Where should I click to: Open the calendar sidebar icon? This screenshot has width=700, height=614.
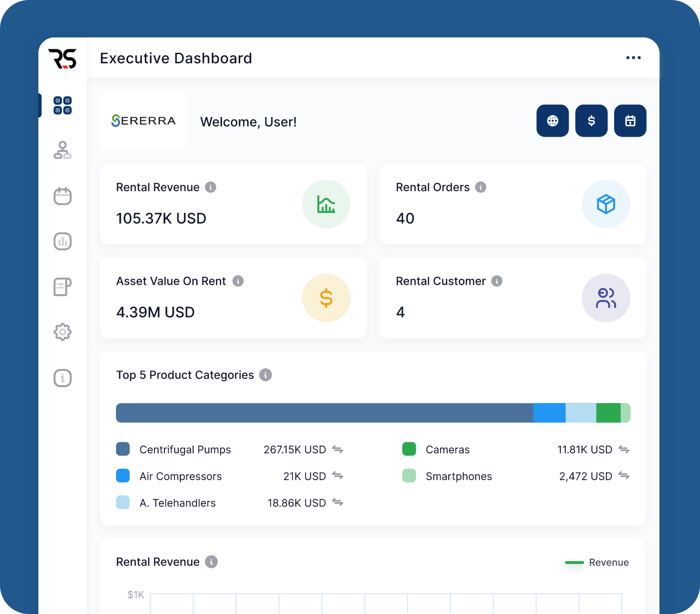[62, 196]
